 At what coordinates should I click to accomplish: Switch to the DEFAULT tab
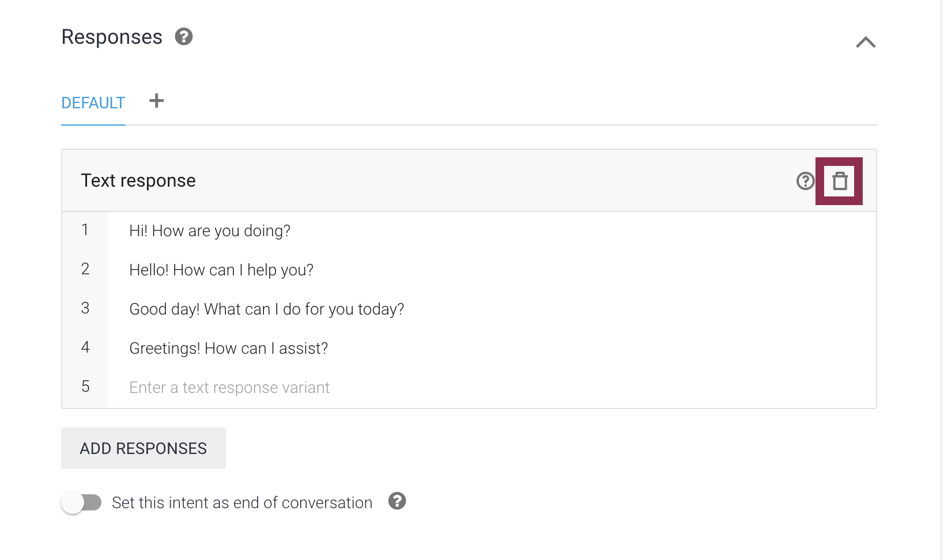pos(93,103)
